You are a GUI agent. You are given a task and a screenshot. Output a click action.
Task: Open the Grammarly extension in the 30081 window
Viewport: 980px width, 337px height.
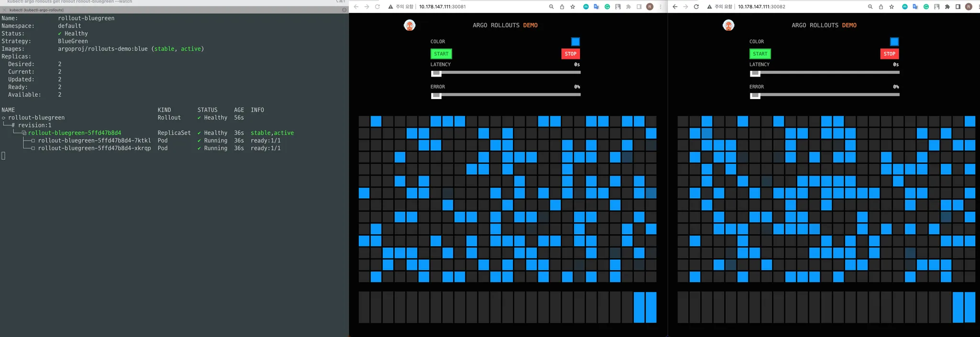click(x=607, y=7)
